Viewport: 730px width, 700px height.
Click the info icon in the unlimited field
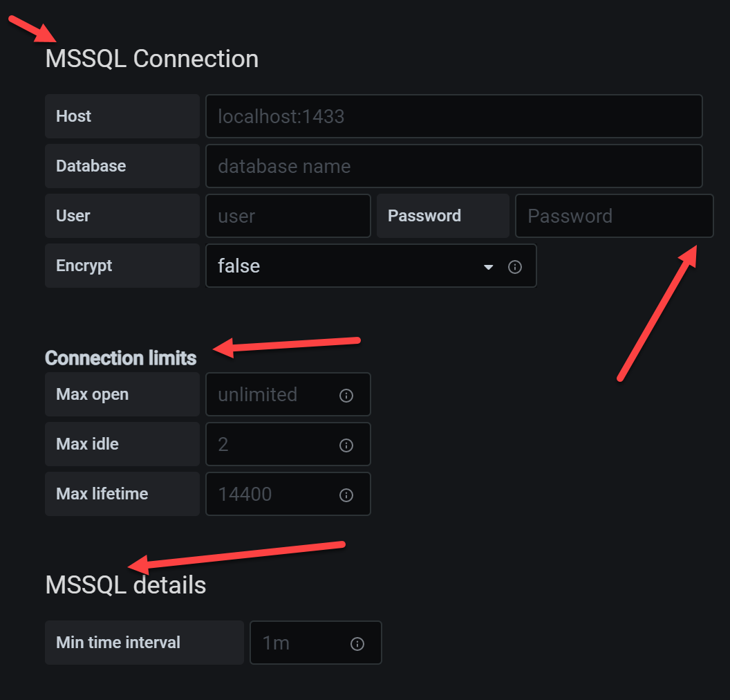click(x=346, y=395)
